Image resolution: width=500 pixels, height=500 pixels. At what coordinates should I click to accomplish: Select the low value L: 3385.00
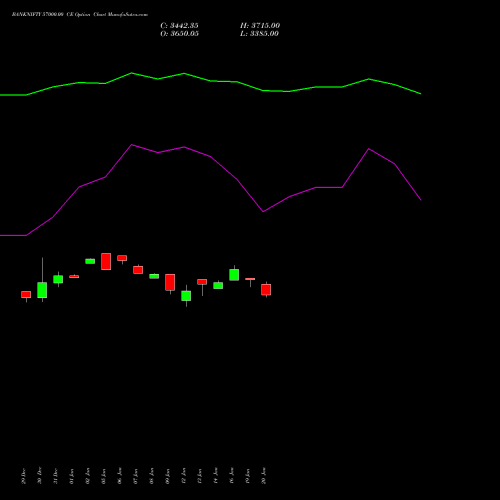point(259,34)
